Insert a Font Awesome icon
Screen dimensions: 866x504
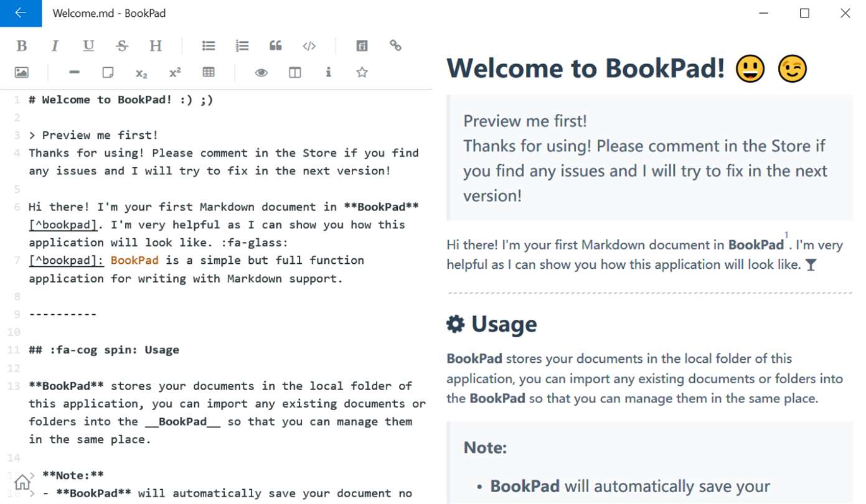[x=362, y=45]
